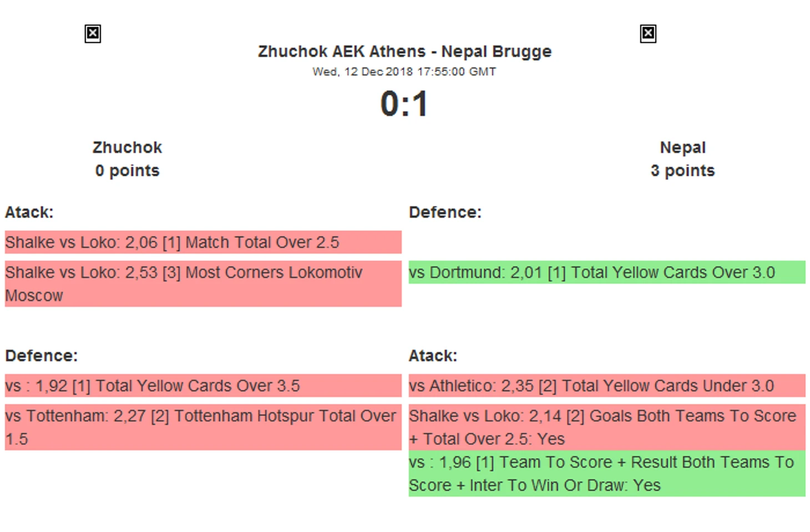
Task: Click Nepal's Defence heading
Action: coord(445,212)
